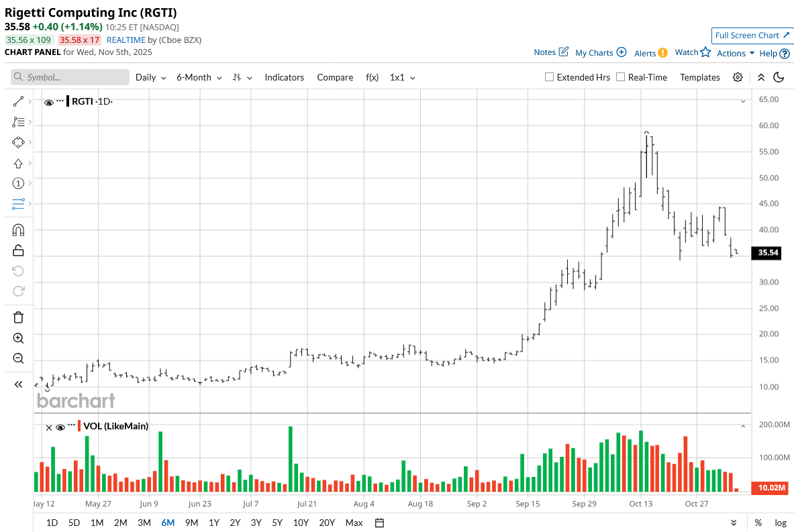Open the 1x1 grid layout dropdown
The width and height of the screenshot is (794, 532).
pyautogui.click(x=403, y=77)
